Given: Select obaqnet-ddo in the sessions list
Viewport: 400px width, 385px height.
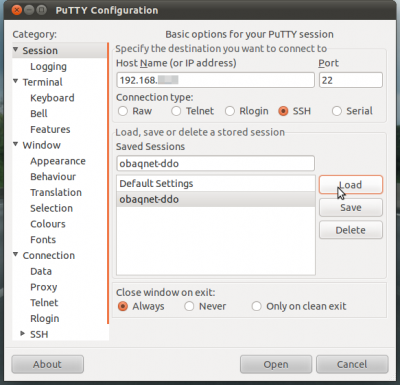Looking at the screenshot, I should click(x=216, y=199).
